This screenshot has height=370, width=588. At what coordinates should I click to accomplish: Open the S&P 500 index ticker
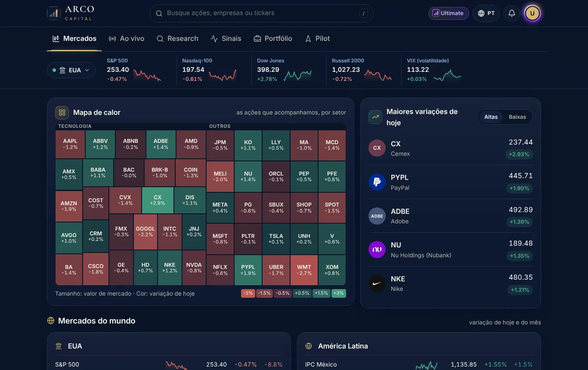tap(134, 70)
